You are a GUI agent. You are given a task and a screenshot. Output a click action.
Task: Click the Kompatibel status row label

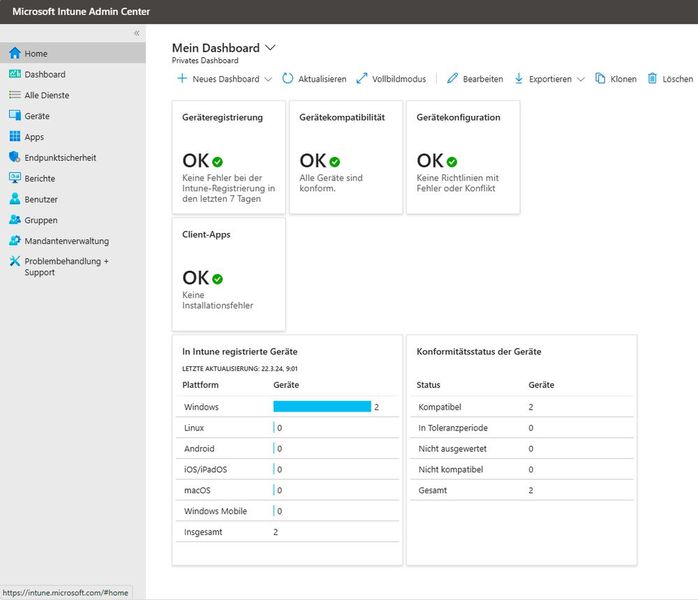440,407
